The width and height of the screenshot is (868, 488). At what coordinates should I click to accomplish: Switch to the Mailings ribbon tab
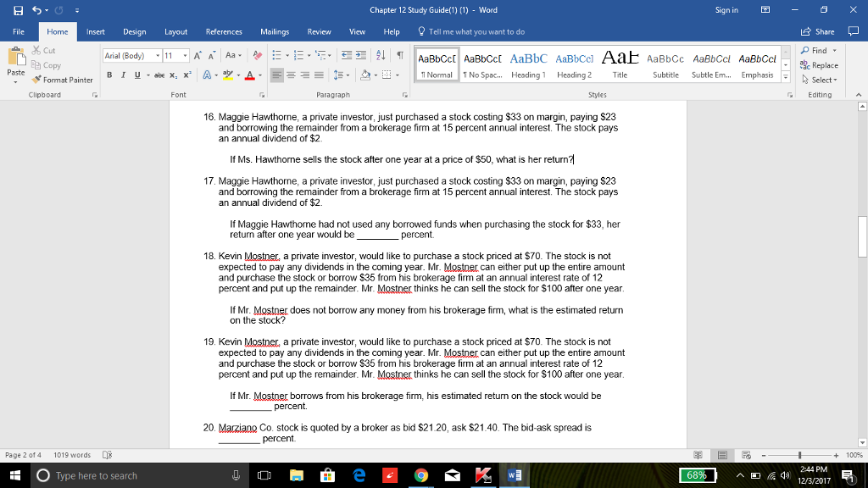coord(275,31)
